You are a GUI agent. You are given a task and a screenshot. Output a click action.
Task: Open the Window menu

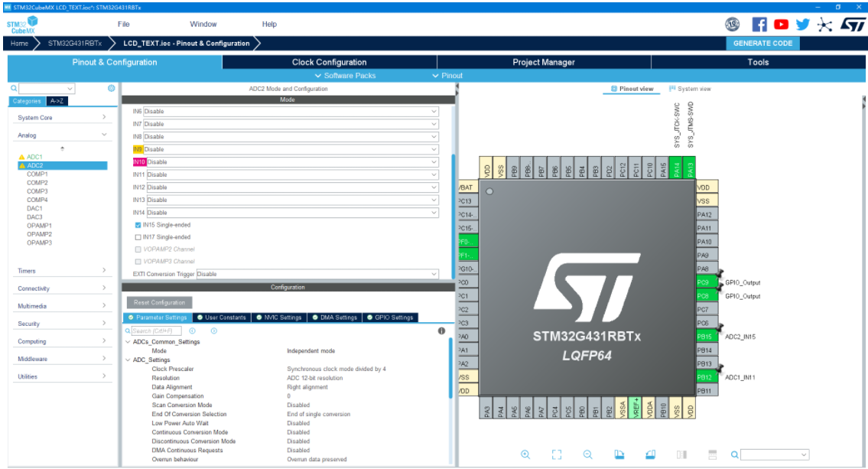tap(203, 24)
